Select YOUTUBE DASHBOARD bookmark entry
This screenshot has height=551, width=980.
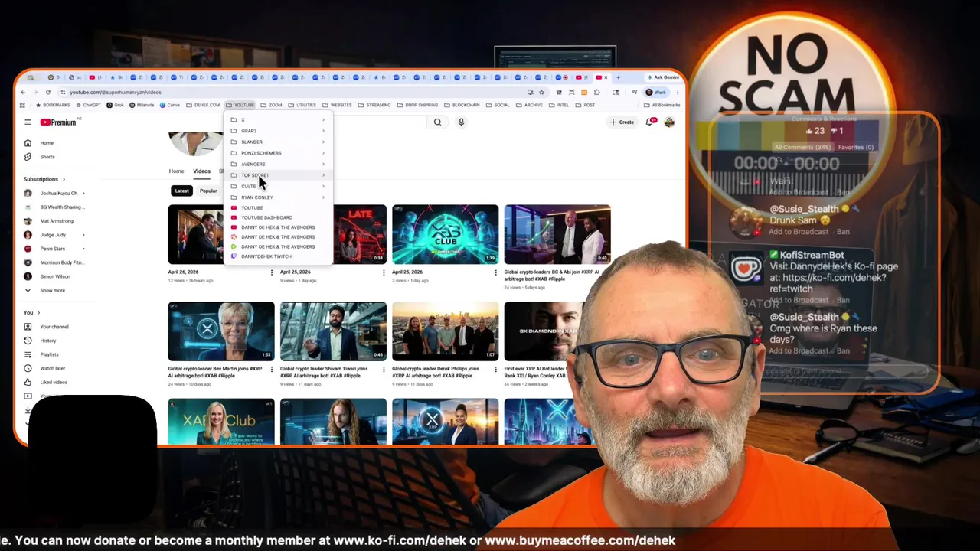pyautogui.click(x=279, y=217)
